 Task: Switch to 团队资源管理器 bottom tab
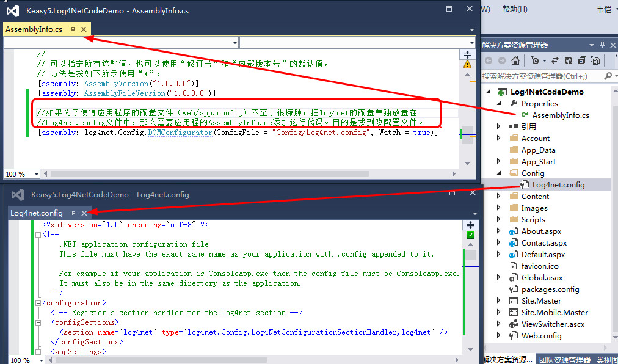[565, 360]
